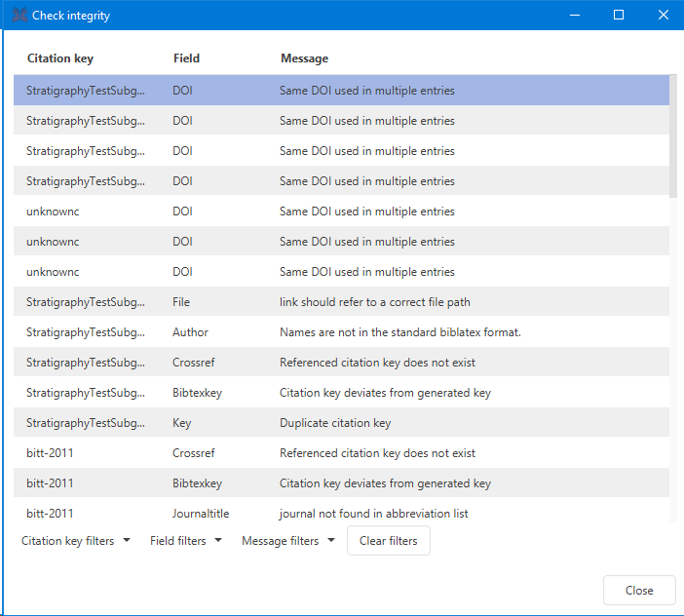The width and height of the screenshot is (684, 616).
Task: Open the Message filters dropdown
Action: 287,541
